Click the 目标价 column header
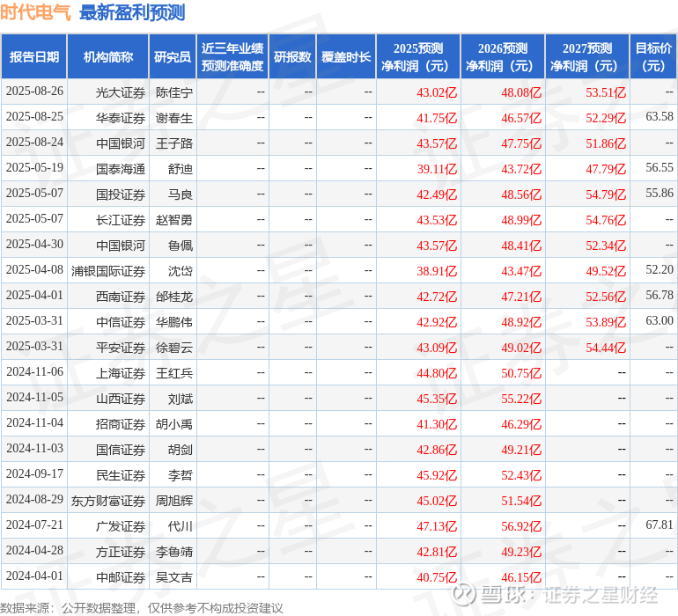Screen dimensions: 678x616 pos(653,56)
